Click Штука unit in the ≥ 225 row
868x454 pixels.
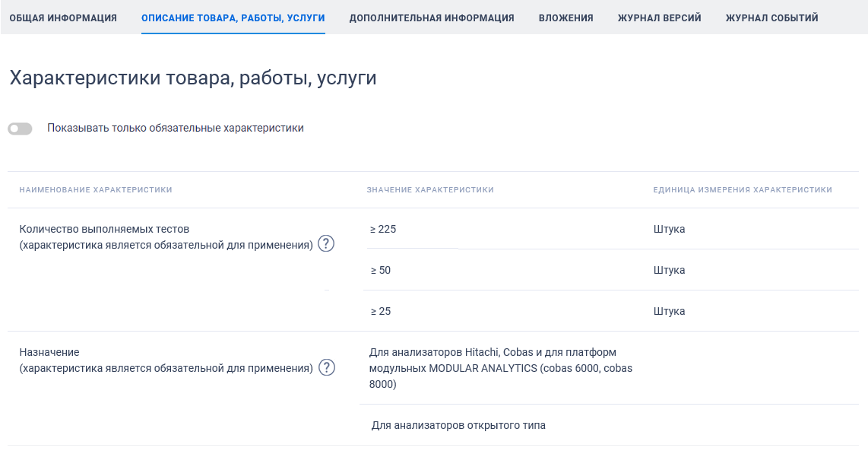(669, 229)
